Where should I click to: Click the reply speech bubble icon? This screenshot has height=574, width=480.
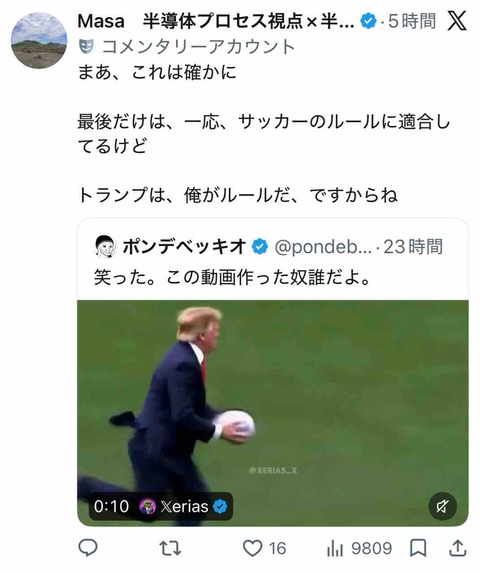(x=88, y=548)
